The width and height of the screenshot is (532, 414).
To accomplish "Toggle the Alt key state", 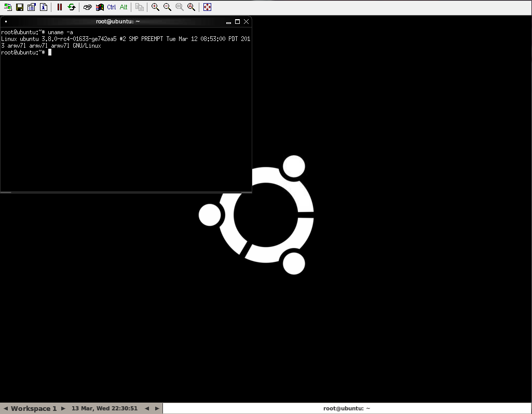I will [x=124, y=7].
